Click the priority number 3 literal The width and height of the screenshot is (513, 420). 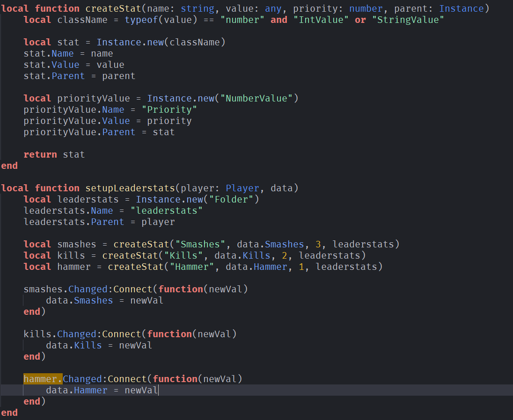coord(318,244)
